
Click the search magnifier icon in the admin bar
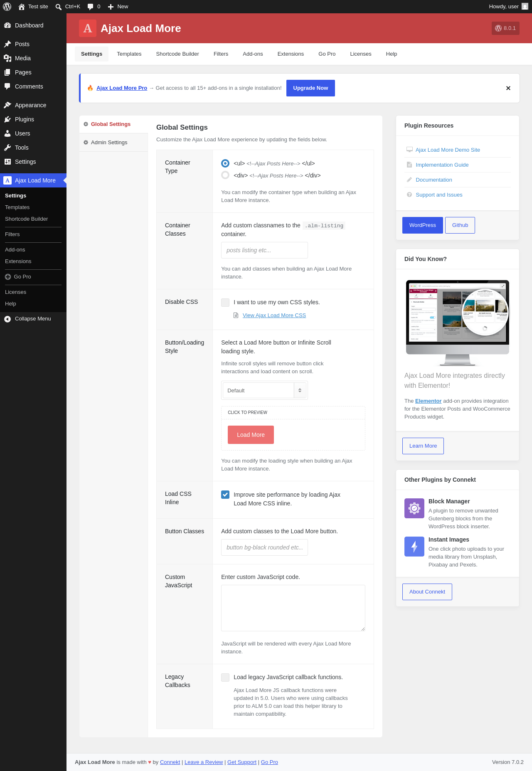(59, 7)
